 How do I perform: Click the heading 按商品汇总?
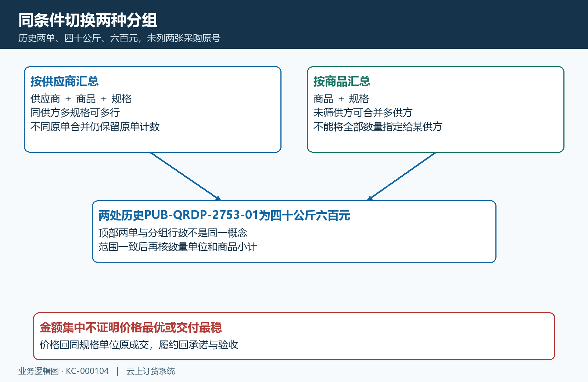coord(342,81)
